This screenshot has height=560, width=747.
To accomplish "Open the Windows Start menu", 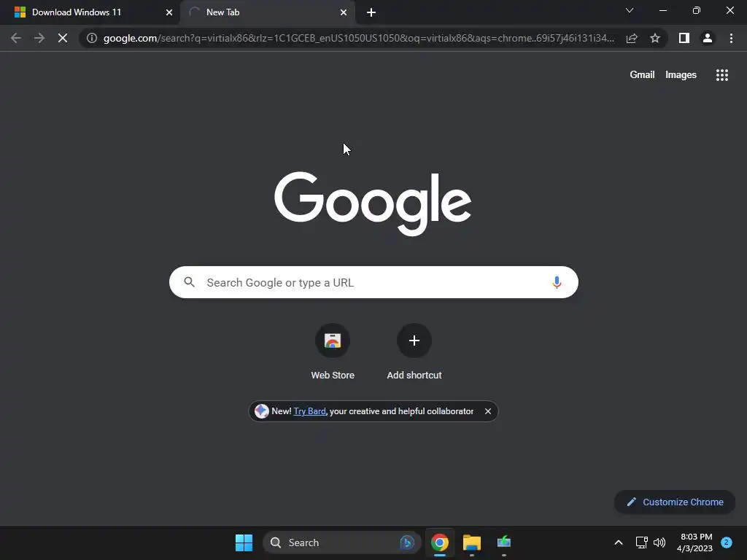I will pyautogui.click(x=244, y=542).
